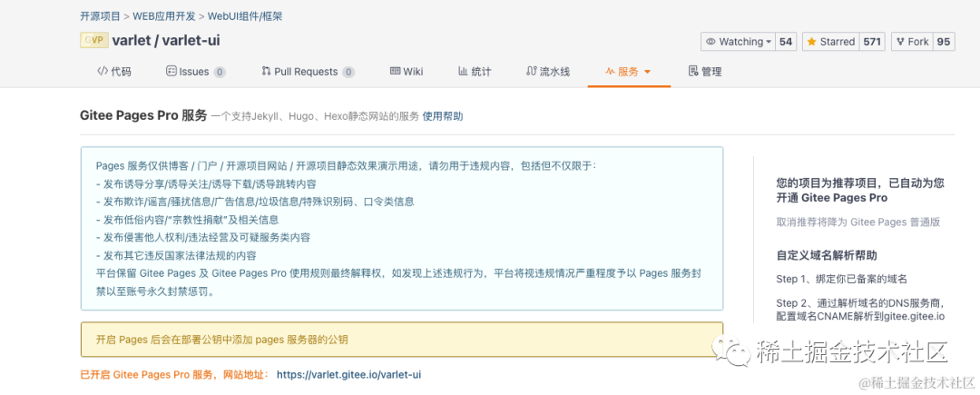This screenshot has height=395, width=980.
Task: Open the forks count 95
Action: (x=944, y=42)
